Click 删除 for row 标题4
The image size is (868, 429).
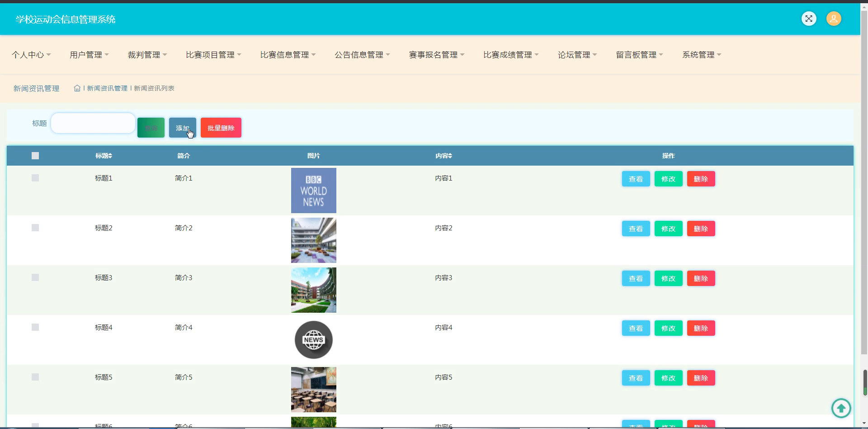pos(701,328)
